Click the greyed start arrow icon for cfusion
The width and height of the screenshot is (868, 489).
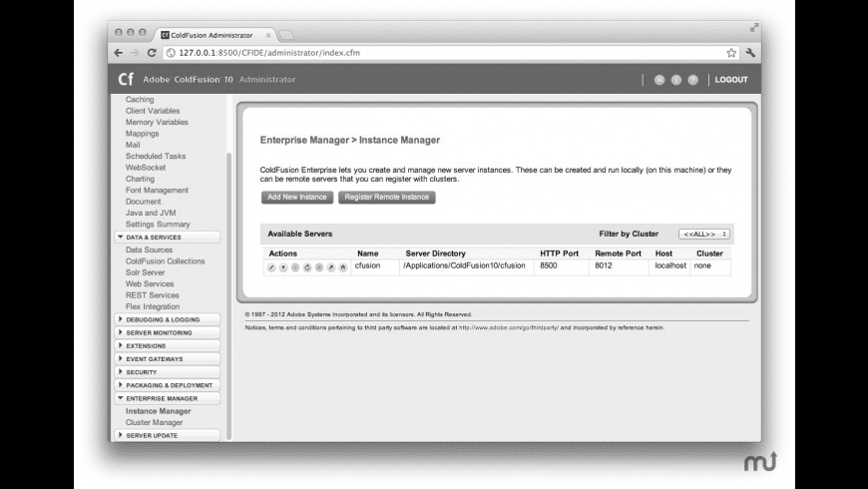pyautogui.click(x=295, y=267)
